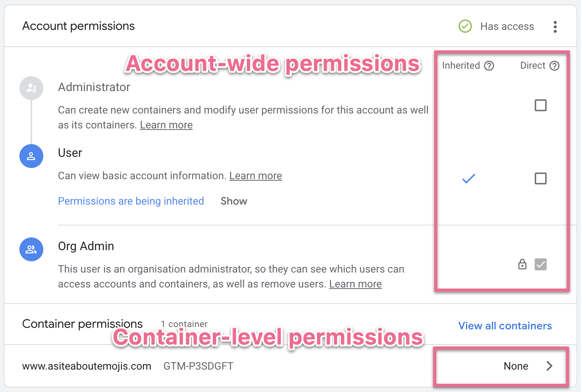Click View all containers link
Image resolution: width=581 pixels, height=392 pixels.
(505, 326)
